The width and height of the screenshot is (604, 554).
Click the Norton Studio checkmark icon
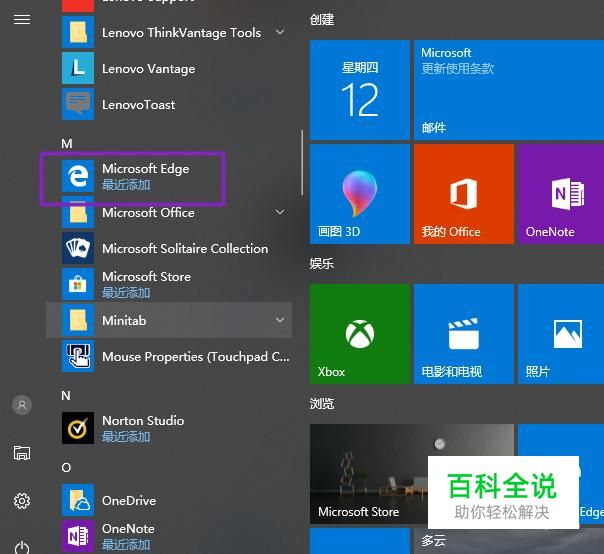(78, 428)
